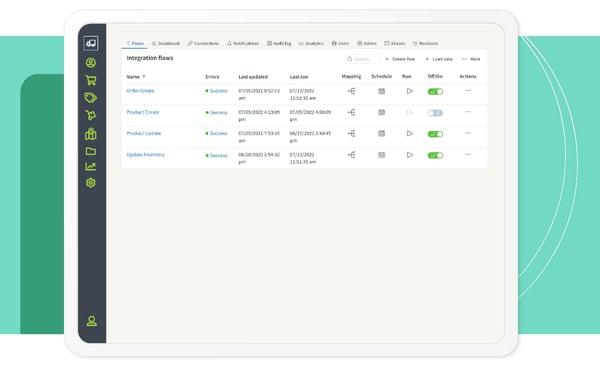View the Success status for Product Update
Image resolution: width=600 pixels, height=386 pixels.
point(216,134)
